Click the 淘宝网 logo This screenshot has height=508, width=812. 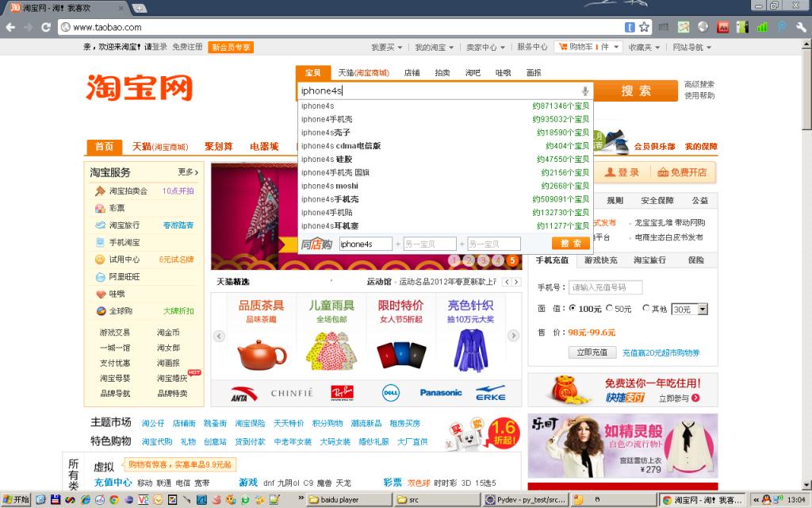pos(140,87)
